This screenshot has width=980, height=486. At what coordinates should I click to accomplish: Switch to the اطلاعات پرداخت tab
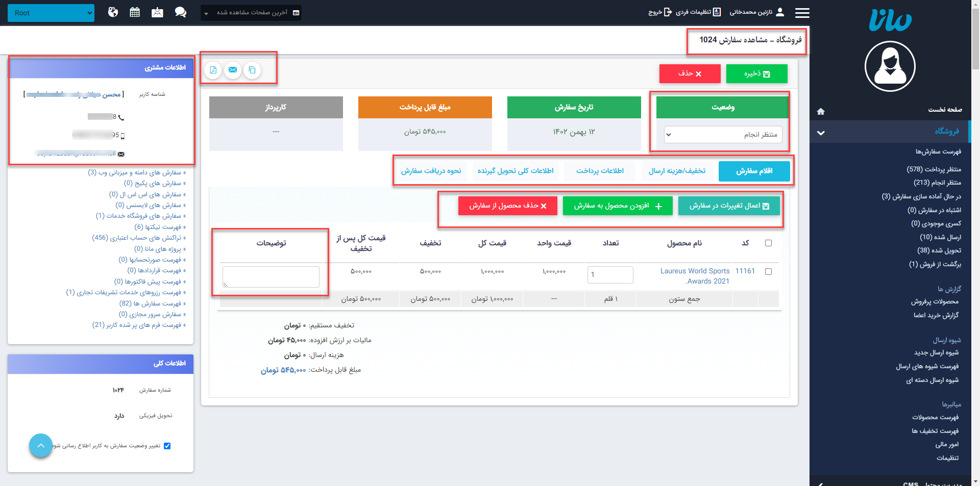click(600, 171)
